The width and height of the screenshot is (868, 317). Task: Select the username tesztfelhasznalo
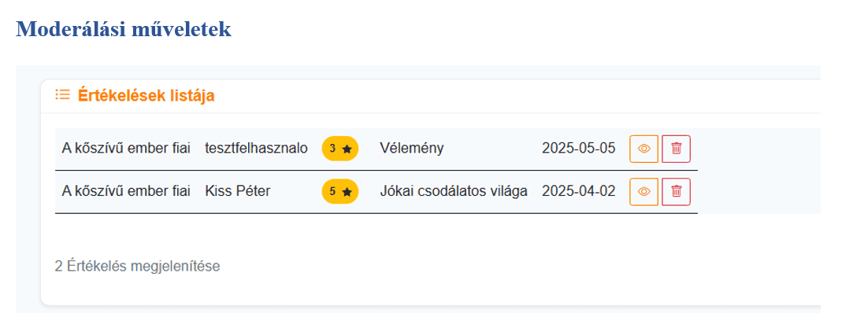256,149
